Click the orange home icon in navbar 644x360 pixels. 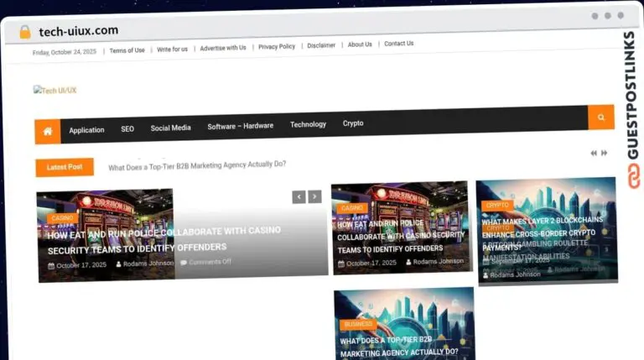pyautogui.click(x=48, y=131)
